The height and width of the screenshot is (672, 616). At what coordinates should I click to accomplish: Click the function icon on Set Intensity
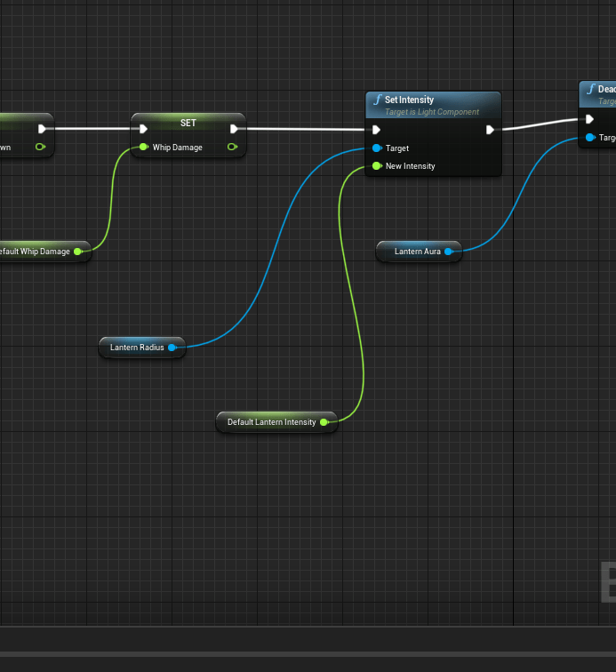(378, 100)
